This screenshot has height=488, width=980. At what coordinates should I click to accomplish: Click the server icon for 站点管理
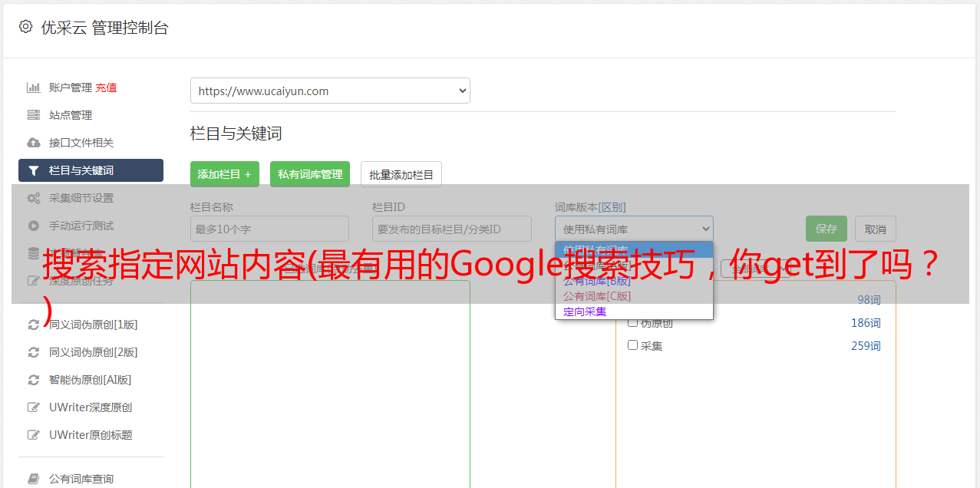(34, 115)
